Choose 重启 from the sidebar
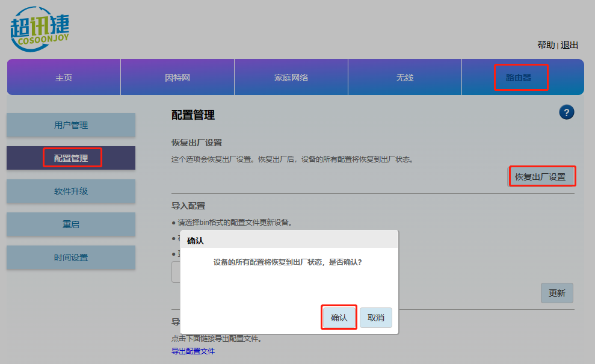This screenshot has width=595, height=364. point(71,224)
